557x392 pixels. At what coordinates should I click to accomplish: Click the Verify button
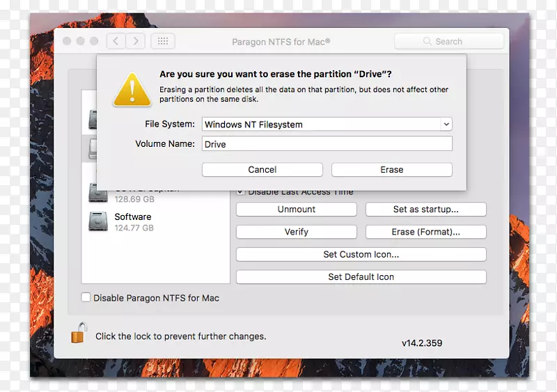tap(297, 232)
